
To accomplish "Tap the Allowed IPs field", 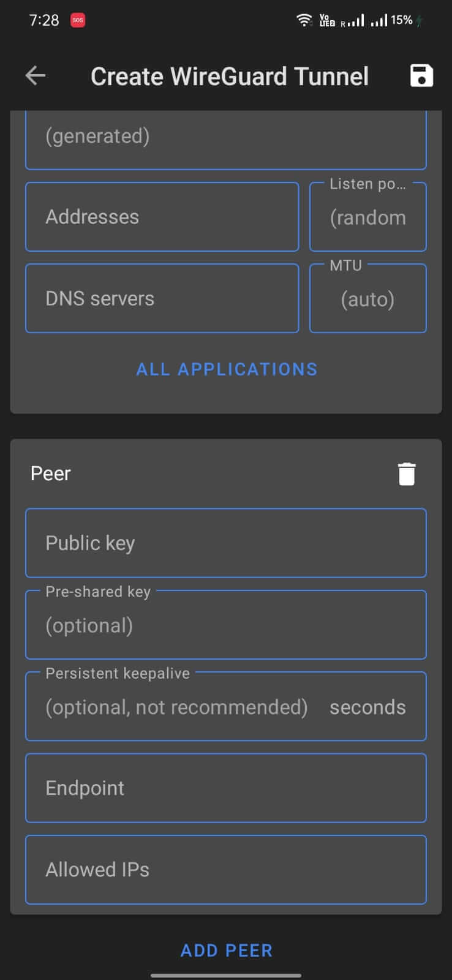I will coord(225,869).
